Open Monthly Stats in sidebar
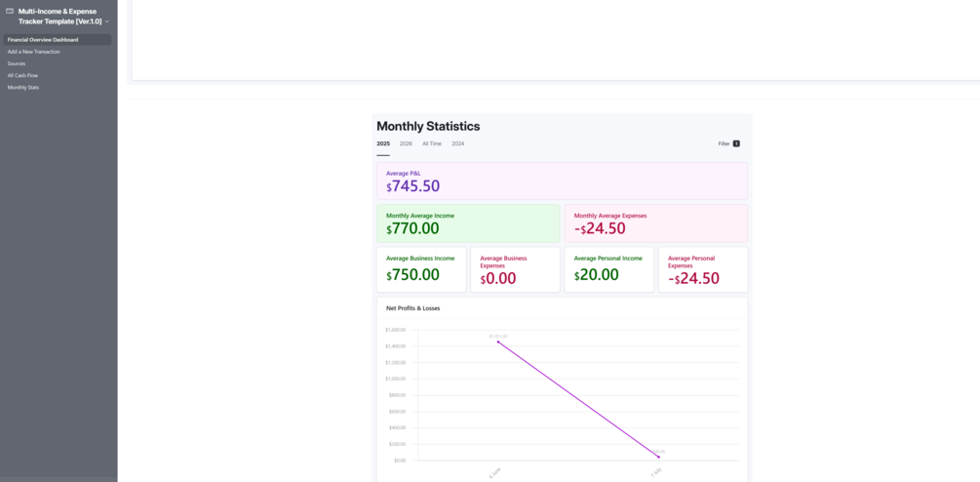 click(23, 88)
